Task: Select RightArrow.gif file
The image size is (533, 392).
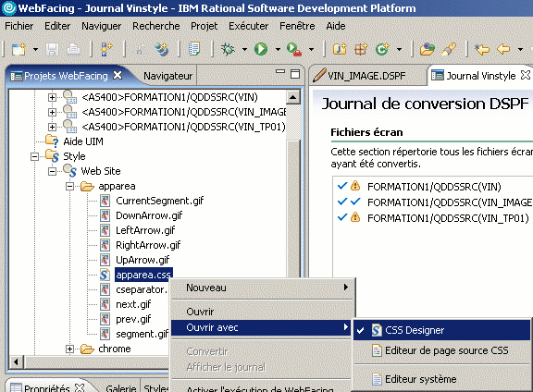Action: 148,245
